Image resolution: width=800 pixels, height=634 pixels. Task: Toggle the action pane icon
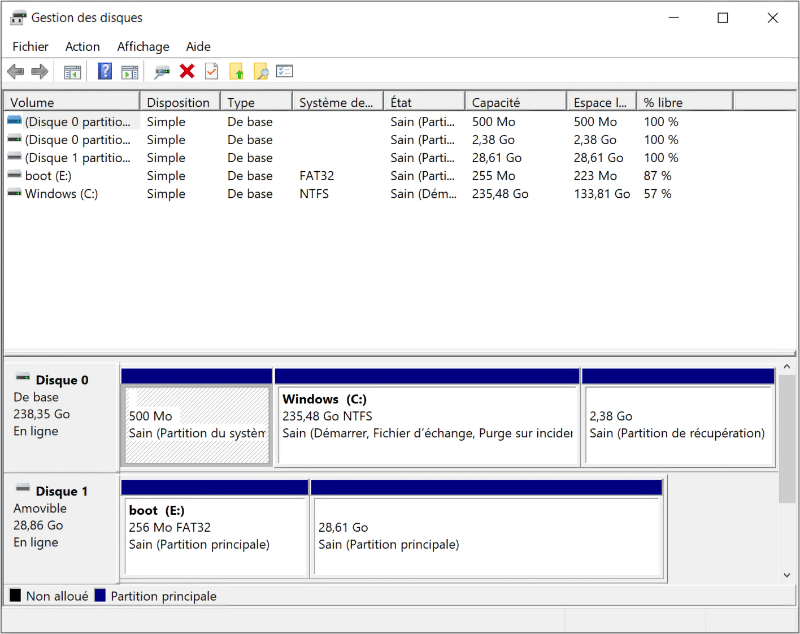pyautogui.click(x=130, y=72)
